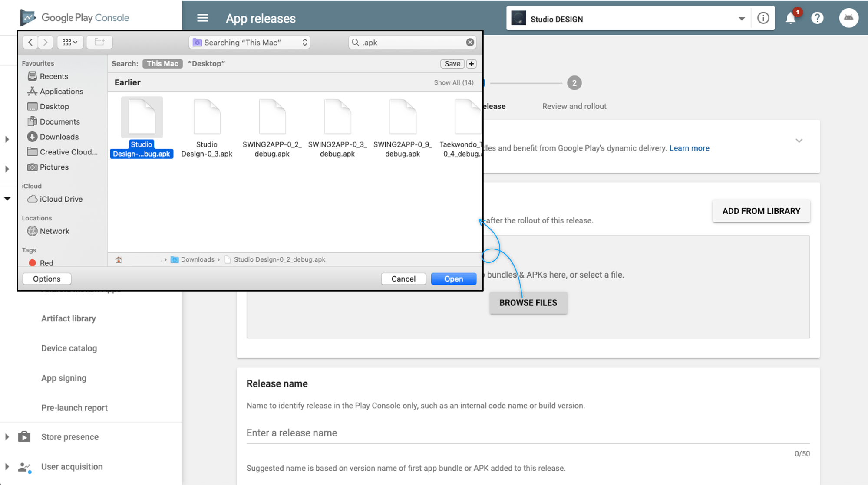Select Downloads in the Favourites sidebar

(x=59, y=137)
